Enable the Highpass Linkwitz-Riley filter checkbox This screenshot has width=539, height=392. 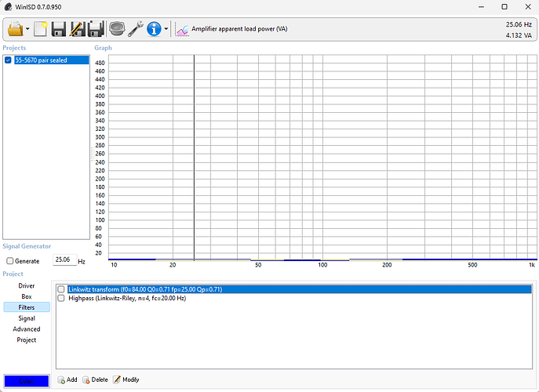(61, 299)
